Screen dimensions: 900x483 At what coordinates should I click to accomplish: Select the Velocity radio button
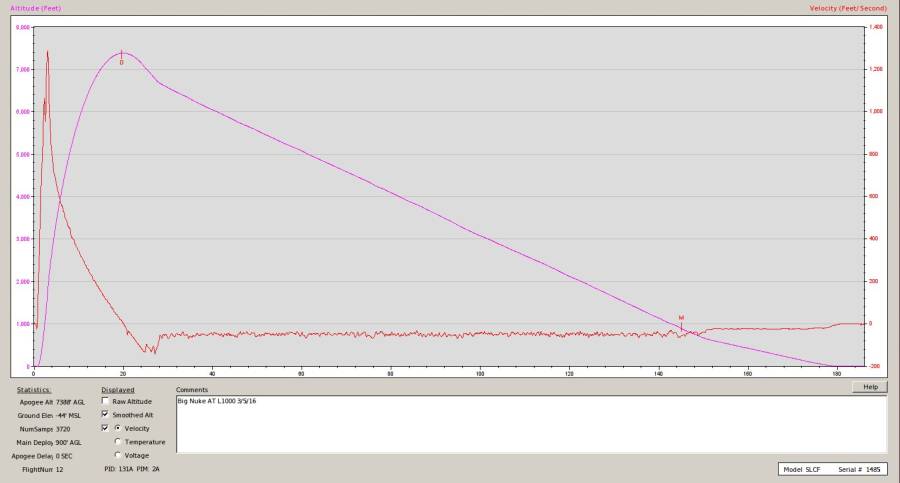pos(119,428)
